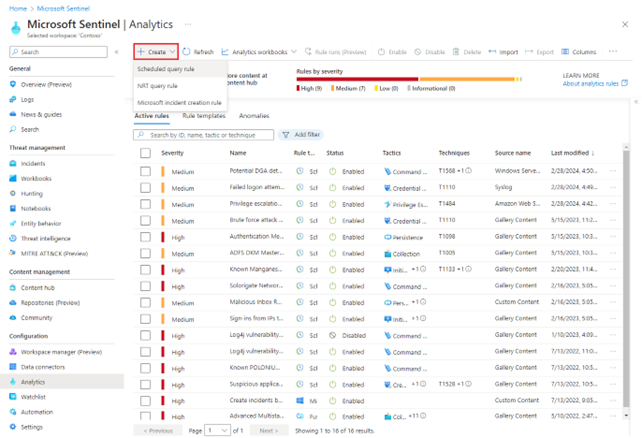This screenshot has height=438, width=642.
Task: Select checkbox for Solorigate Networ... rule
Action: (145, 286)
